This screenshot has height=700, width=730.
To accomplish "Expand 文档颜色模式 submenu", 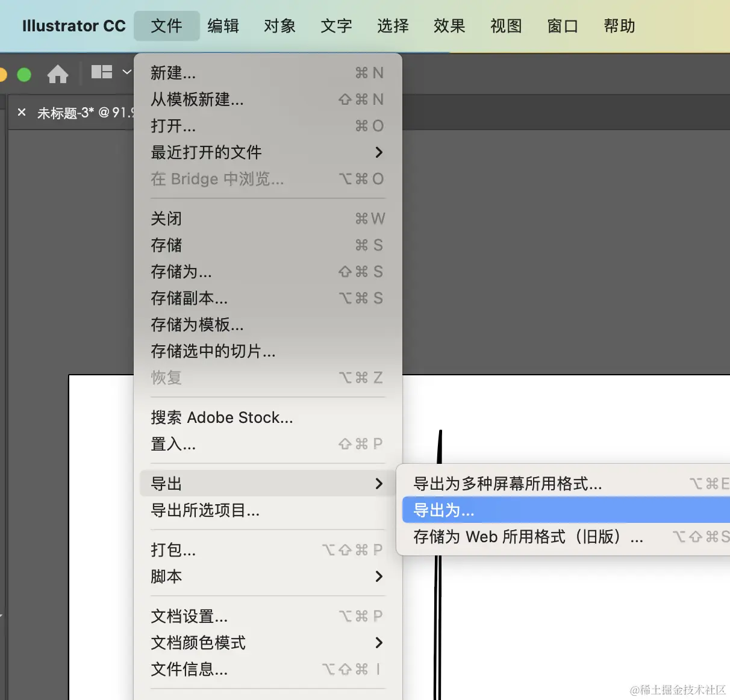I will click(267, 643).
